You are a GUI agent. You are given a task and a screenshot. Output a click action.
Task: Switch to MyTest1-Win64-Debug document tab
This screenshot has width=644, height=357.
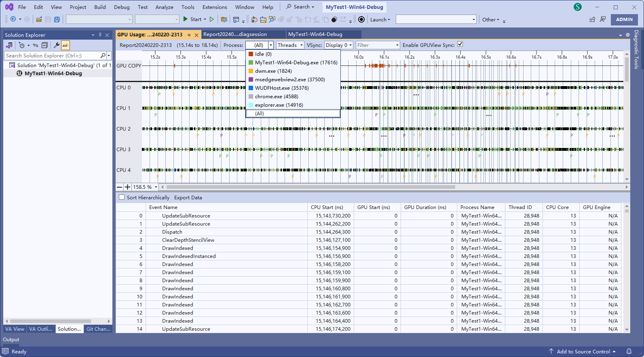pyautogui.click(x=323, y=34)
